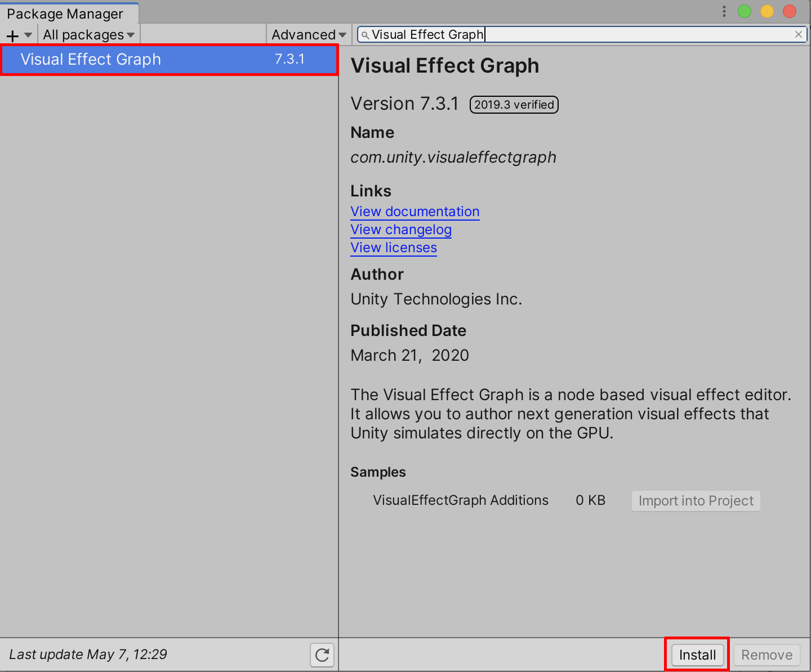
Task: Click the Published Date heading
Action: (408, 330)
